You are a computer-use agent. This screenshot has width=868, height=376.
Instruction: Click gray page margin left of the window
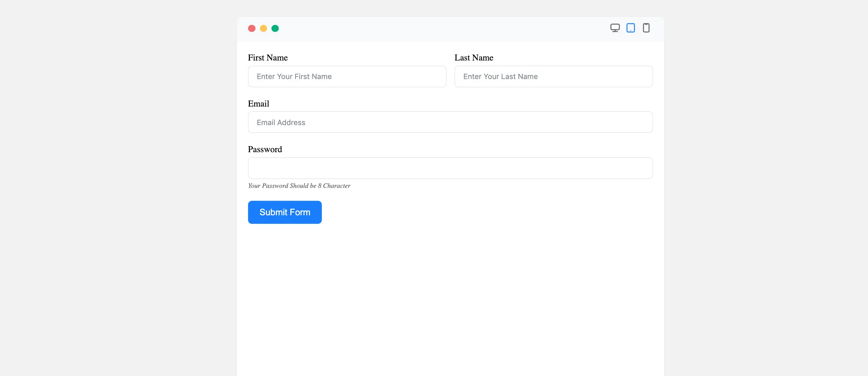(x=119, y=186)
